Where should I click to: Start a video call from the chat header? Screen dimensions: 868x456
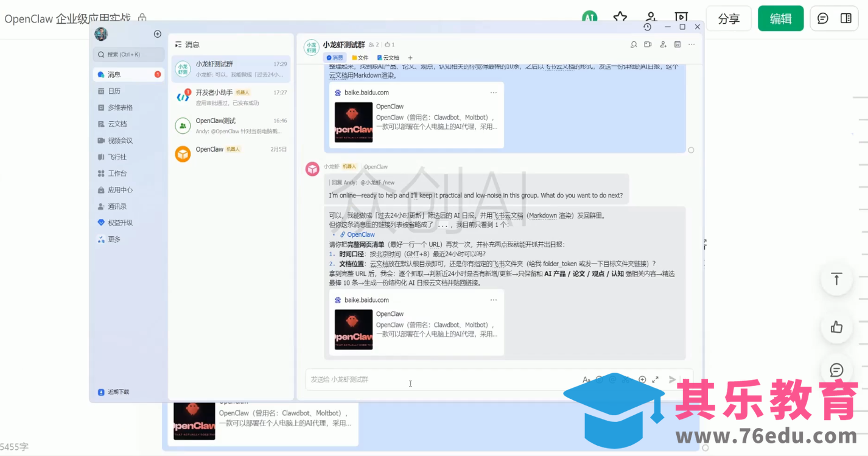click(648, 44)
